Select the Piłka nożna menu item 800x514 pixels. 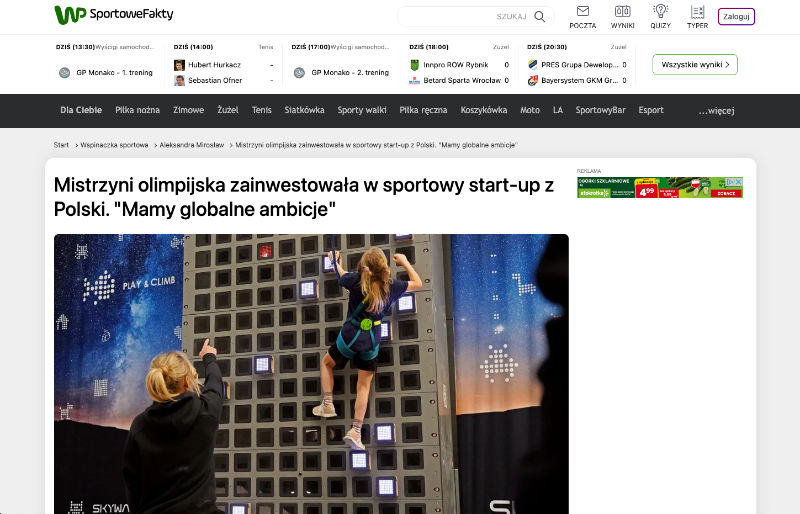click(x=137, y=110)
